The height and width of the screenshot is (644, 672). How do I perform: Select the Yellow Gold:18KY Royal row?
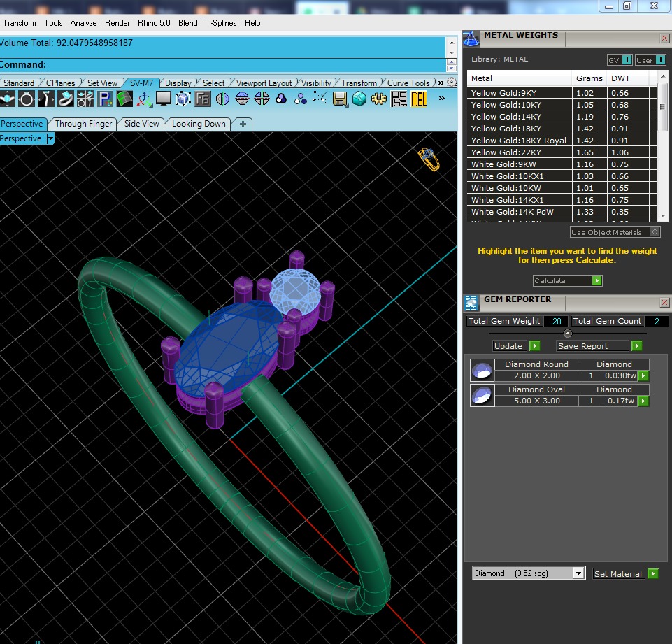coord(562,141)
